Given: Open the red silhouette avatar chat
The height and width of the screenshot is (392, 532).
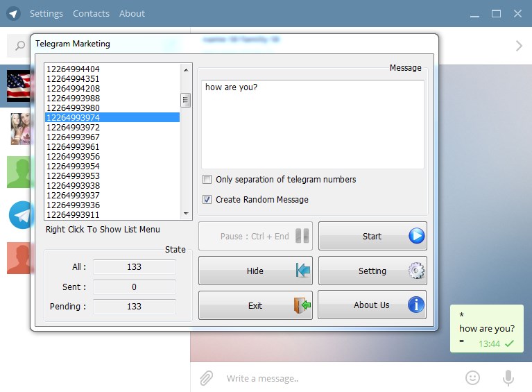Looking at the screenshot, I should pyautogui.click(x=19, y=258).
